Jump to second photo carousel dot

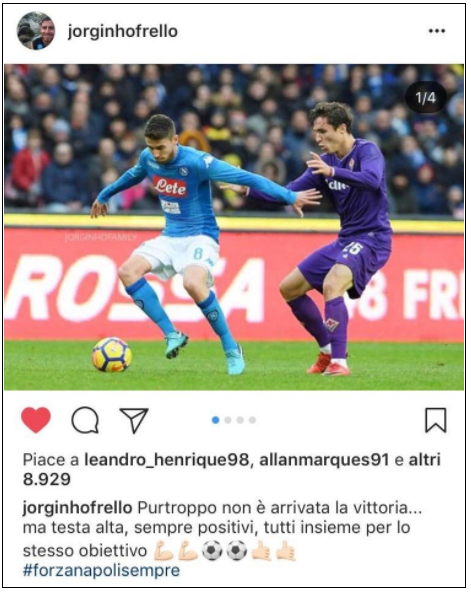click(x=228, y=420)
